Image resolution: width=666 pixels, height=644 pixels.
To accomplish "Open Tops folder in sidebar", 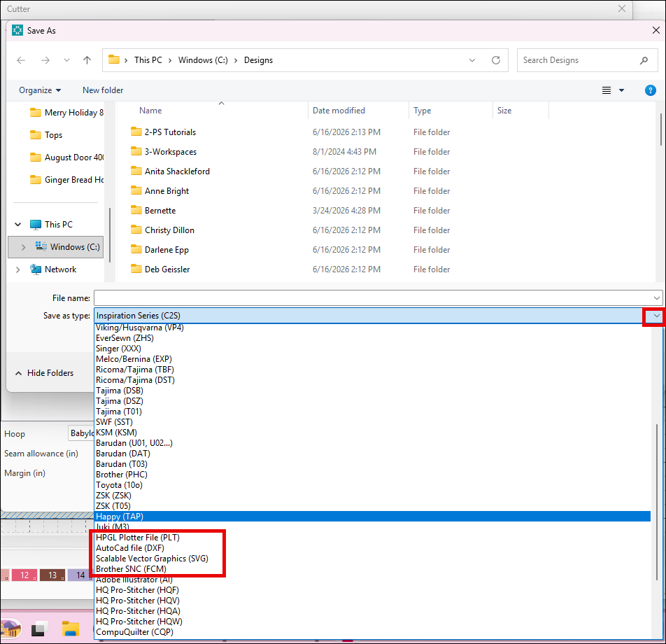I will [46, 135].
